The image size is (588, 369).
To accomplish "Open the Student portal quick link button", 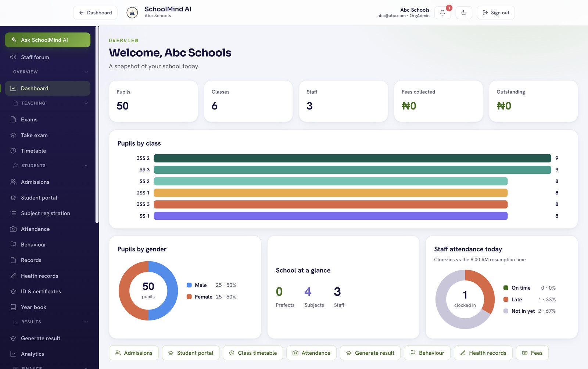I will pos(191,353).
